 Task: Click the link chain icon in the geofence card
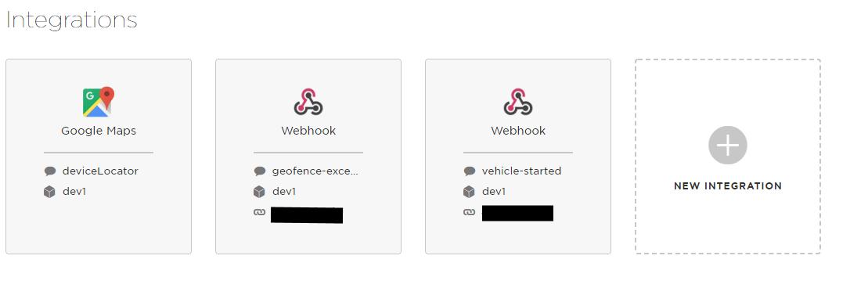point(260,212)
